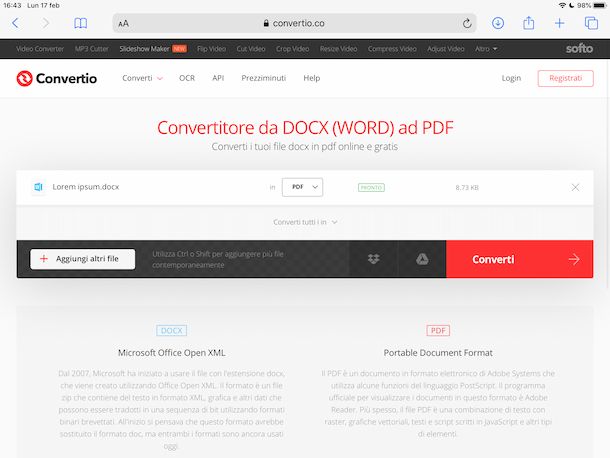The image size is (610, 458).
Task: Reload the page with the refresh icon
Action: [467, 23]
